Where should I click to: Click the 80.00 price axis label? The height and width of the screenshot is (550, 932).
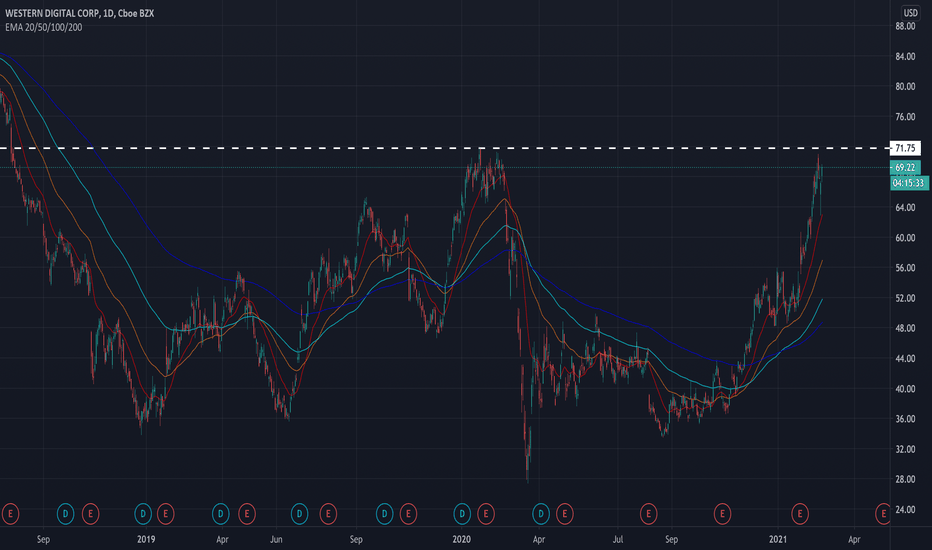pos(905,86)
